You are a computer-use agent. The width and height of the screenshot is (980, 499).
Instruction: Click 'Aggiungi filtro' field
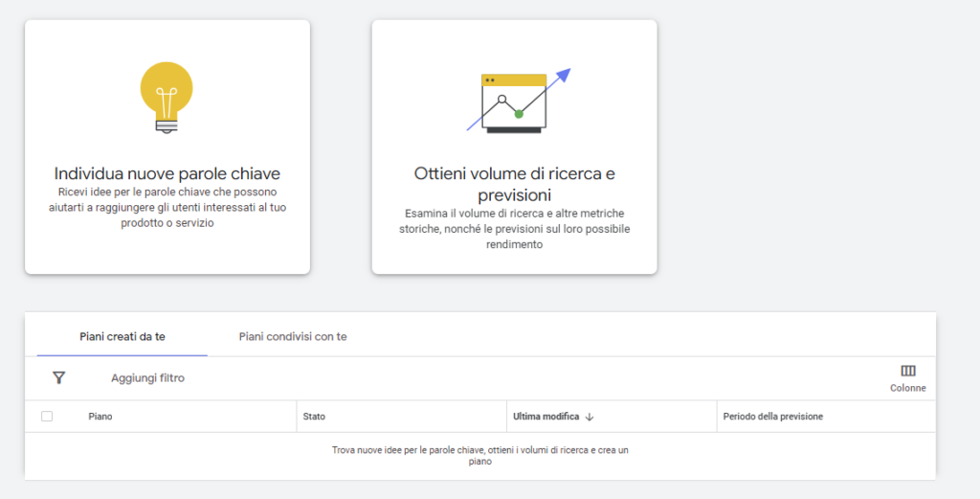coord(148,377)
